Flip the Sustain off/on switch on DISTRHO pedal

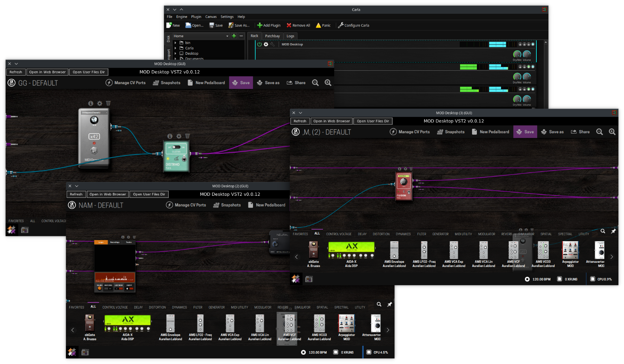(x=176, y=147)
